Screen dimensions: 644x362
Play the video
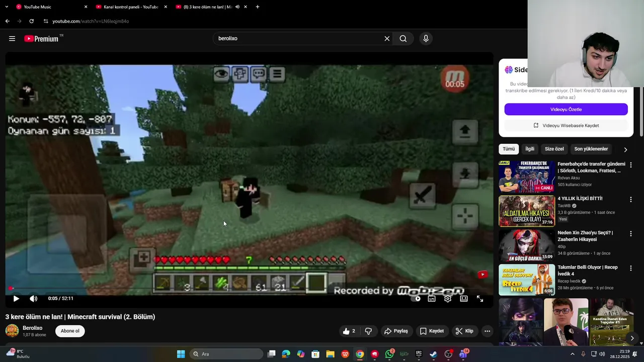16,299
